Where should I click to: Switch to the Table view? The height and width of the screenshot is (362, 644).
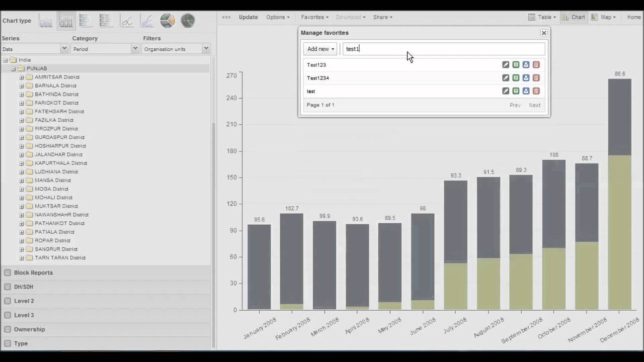[x=542, y=17]
